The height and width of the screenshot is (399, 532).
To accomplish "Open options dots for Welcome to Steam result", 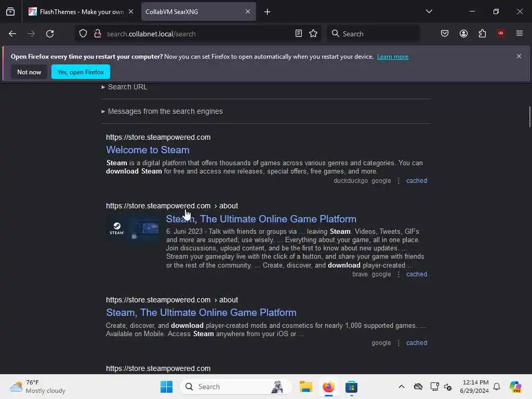I will [x=398, y=181].
